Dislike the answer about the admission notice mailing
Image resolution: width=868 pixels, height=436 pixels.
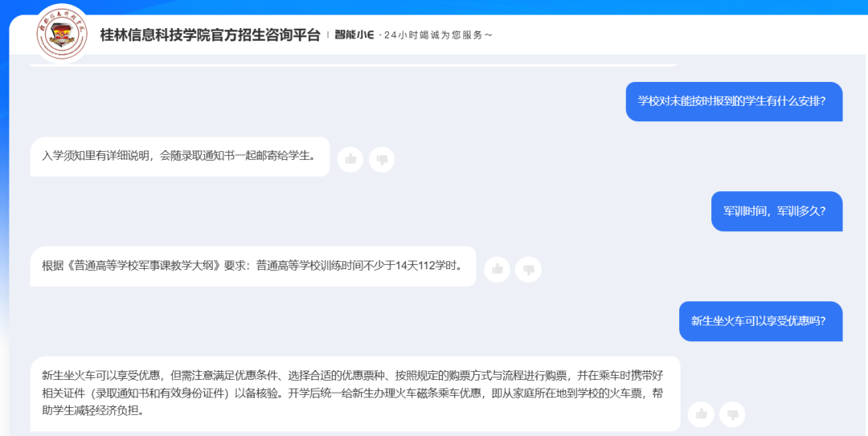[382, 159]
